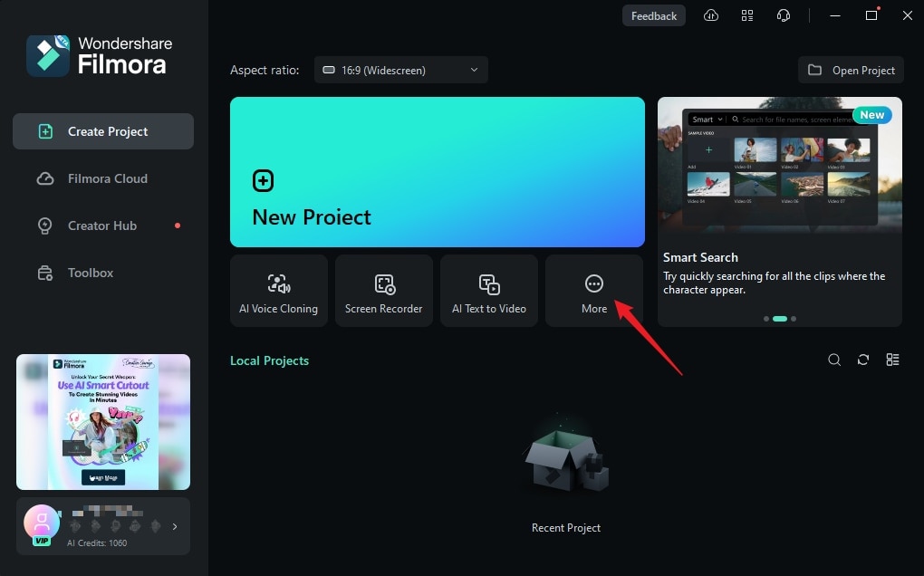Viewport: 924px width, 576px height.
Task: Open the Smart Search feature banner
Action: pos(780,212)
